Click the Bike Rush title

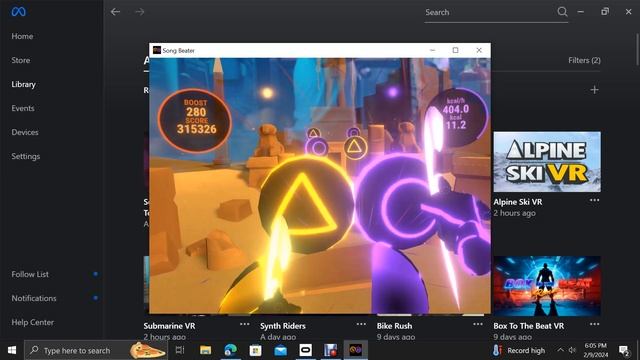(394, 326)
